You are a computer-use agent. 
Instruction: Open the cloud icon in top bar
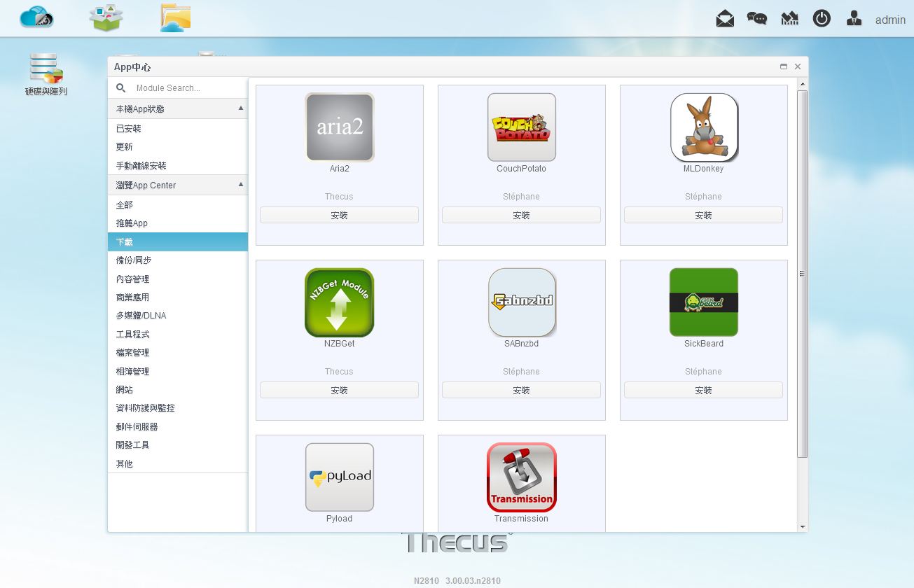(36, 17)
